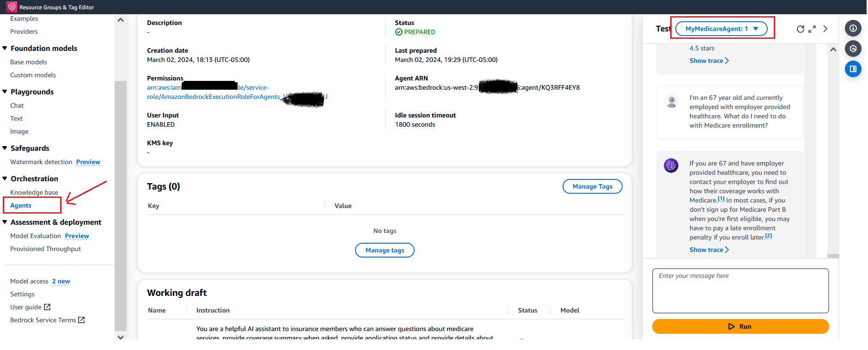Open Bedrock Service Terms external link icon
The image size is (868, 350).
tap(81, 320)
